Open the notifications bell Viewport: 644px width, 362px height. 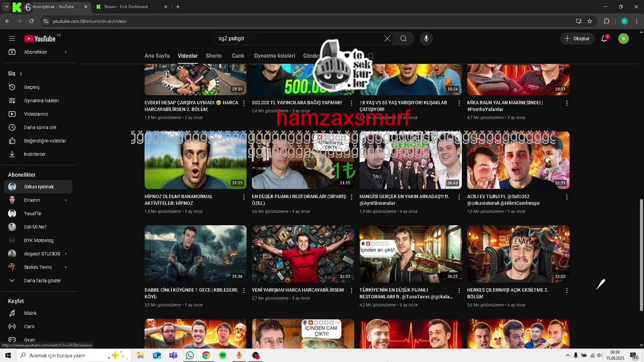604,39
